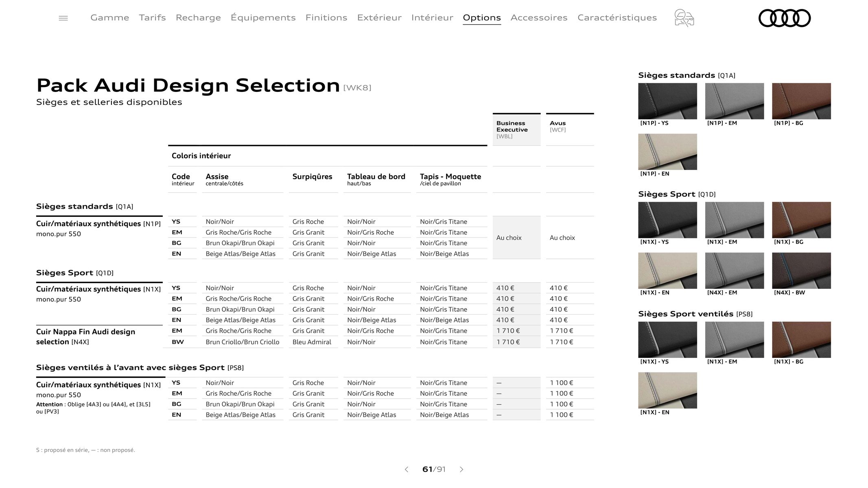This screenshot has width=868, height=488.
Task: Open the Extérieur tab
Action: pyautogui.click(x=379, y=17)
